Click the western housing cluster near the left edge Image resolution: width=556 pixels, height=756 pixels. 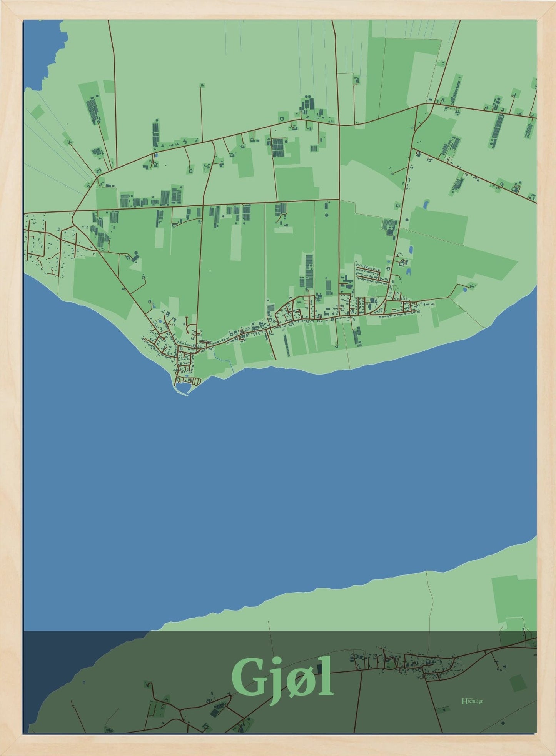(42, 246)
